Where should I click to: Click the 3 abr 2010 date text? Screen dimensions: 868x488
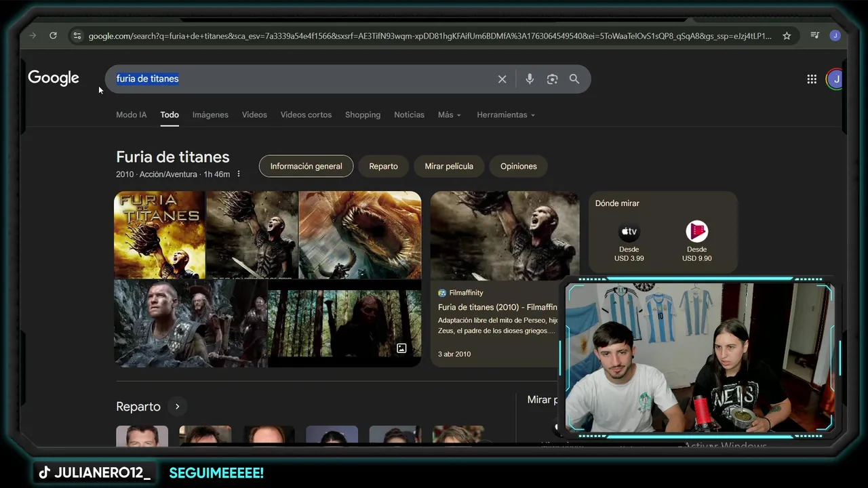454,354
